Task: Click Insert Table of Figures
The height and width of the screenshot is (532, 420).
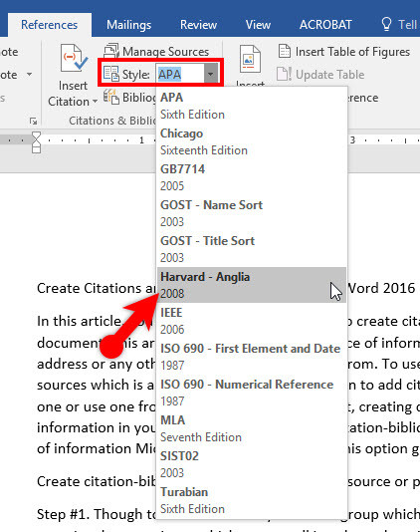Action: coord(343,52)
